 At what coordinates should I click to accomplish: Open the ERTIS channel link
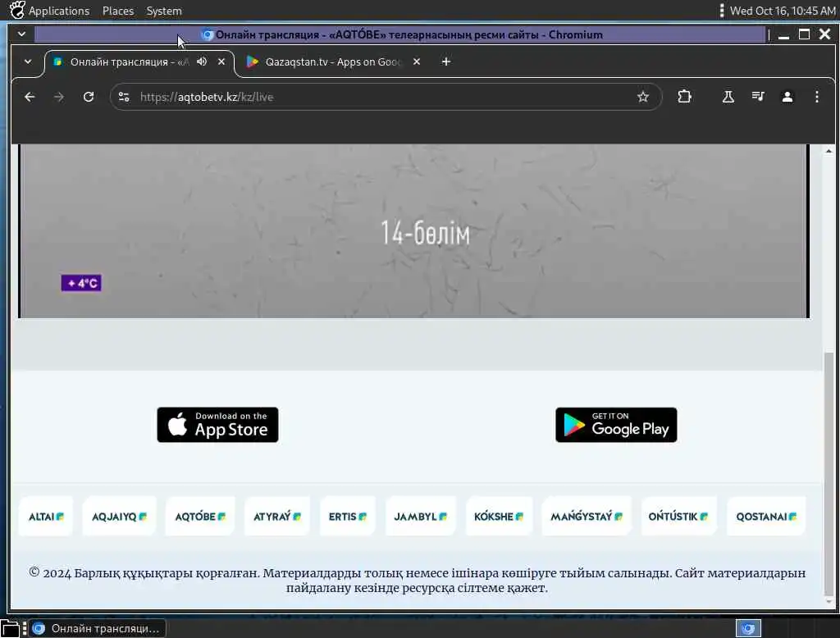348,517
